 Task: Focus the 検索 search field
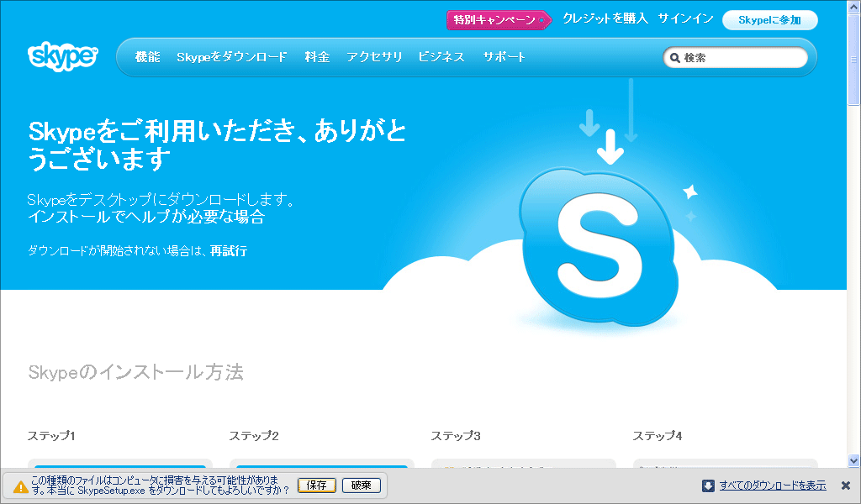tap(736, 58)
